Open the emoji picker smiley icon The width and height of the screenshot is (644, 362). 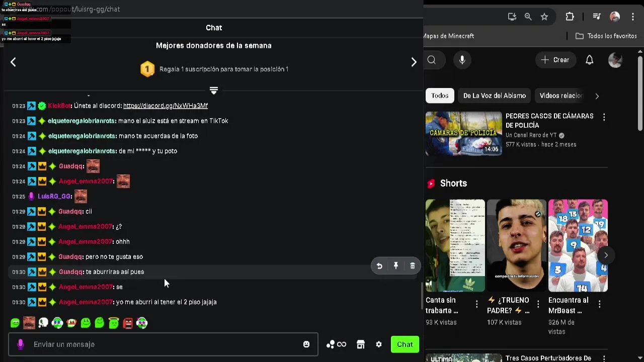(x=306, y=344)
